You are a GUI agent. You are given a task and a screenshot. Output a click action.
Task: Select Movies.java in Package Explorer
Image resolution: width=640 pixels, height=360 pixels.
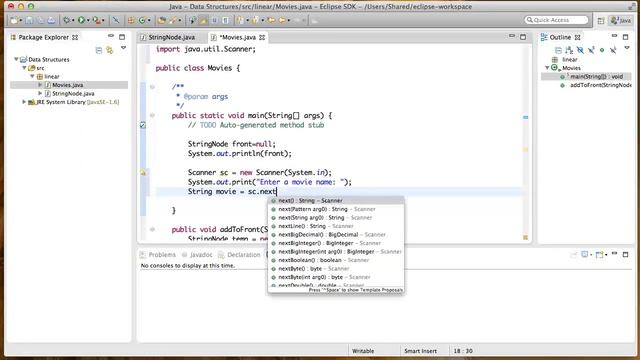[x=67, y=85]
